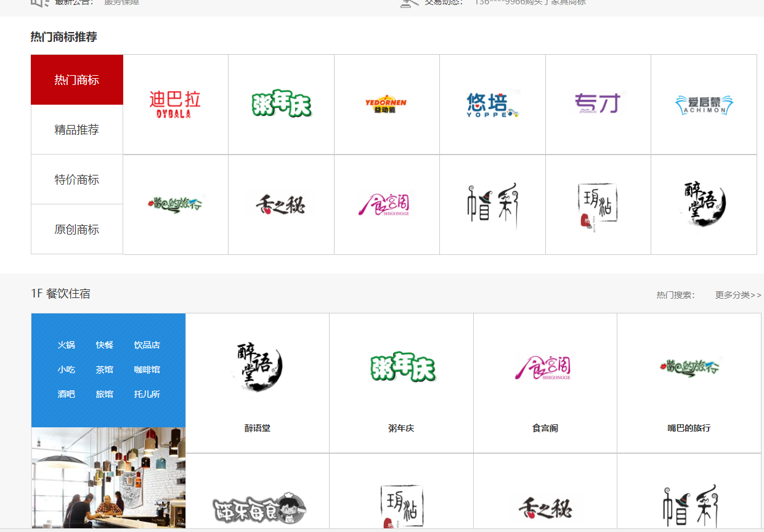Open the restaurant interior photo banner
This screenshot has height=532, width=764.
click(x=108, y=478)
